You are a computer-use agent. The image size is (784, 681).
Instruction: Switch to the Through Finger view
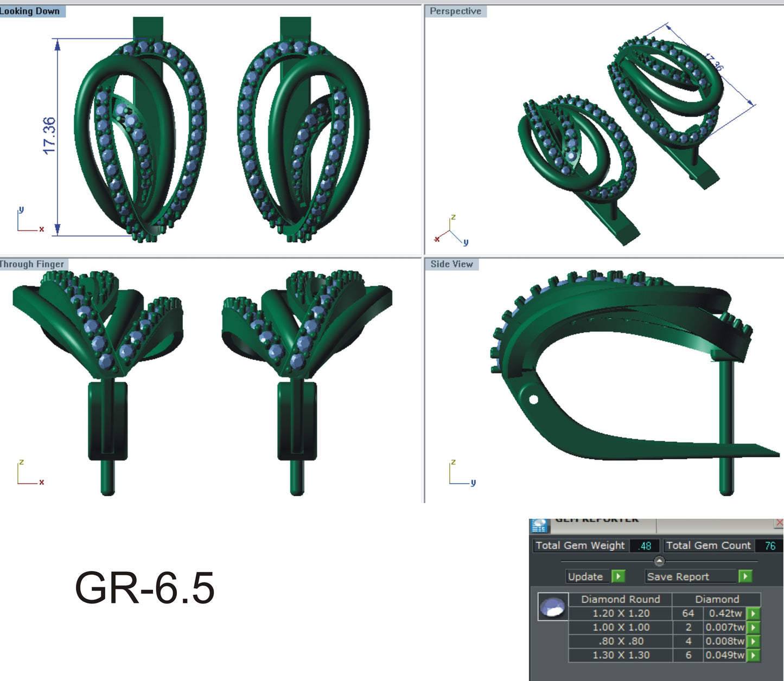pyautogui.click(x=31, y=264)
